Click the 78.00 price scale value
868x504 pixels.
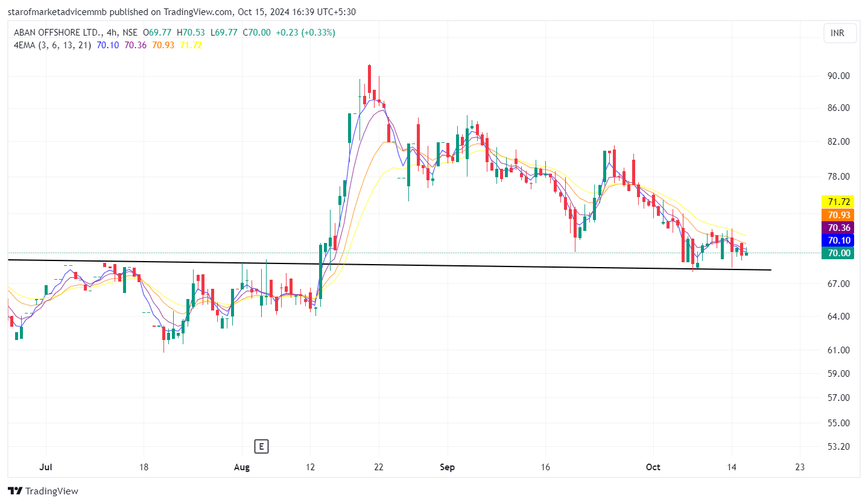pyautogui.click(x=839, y=177)
